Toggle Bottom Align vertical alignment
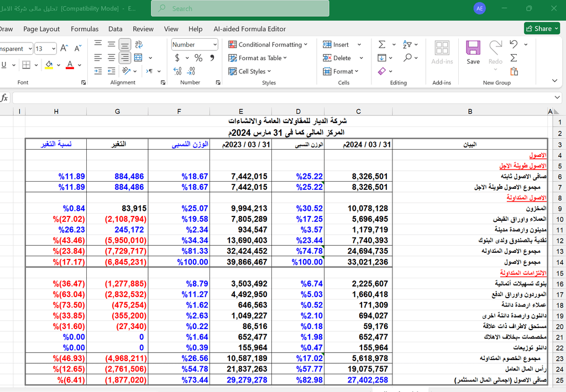The image size is (566, 392). [125, 44]
